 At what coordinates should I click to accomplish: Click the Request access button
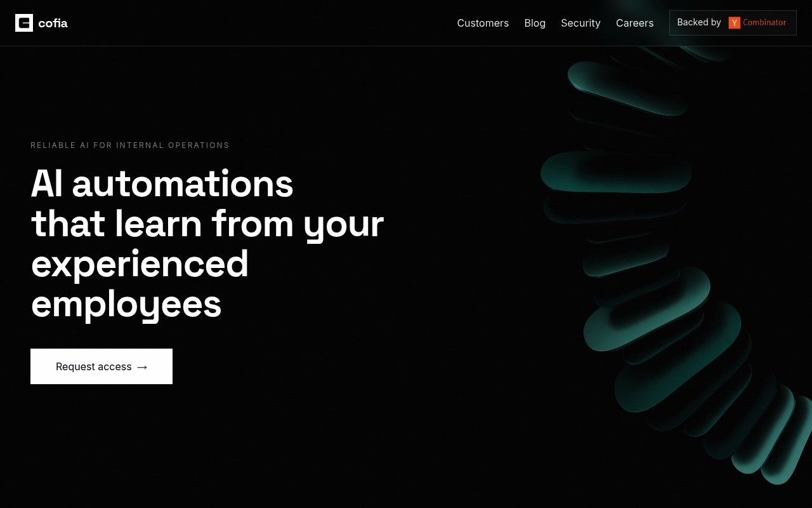[101, 366]
